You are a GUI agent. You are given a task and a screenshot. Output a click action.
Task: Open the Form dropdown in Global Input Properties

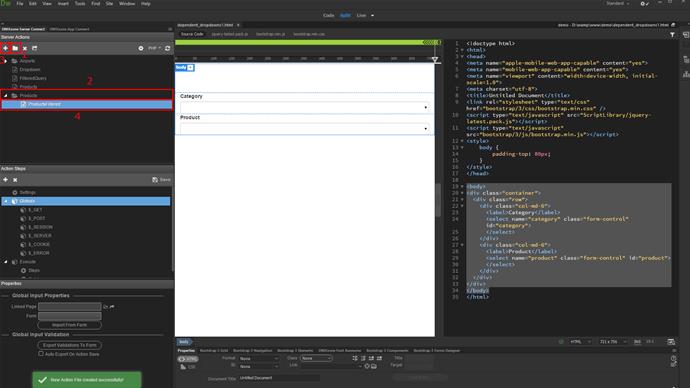click(70, 316)
